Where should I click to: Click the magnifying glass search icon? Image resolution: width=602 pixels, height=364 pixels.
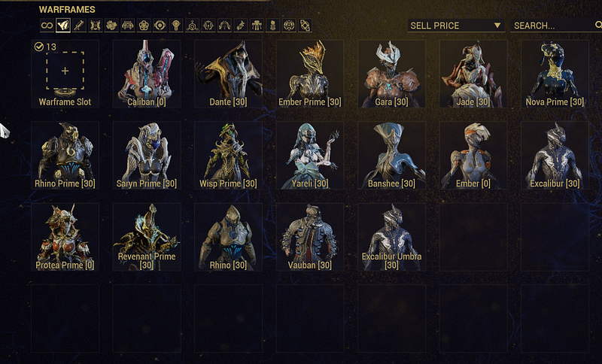pyautogui.click(x=598, y=25)
